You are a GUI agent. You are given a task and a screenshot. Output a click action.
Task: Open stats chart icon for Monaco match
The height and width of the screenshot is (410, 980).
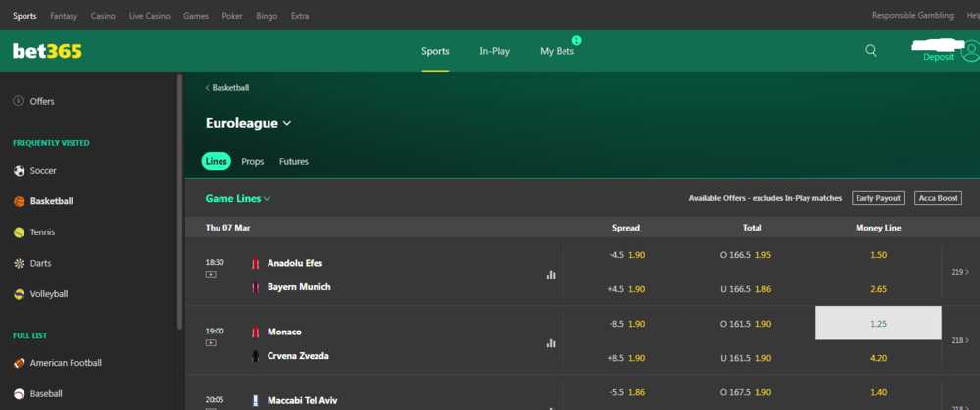[551, 343]
